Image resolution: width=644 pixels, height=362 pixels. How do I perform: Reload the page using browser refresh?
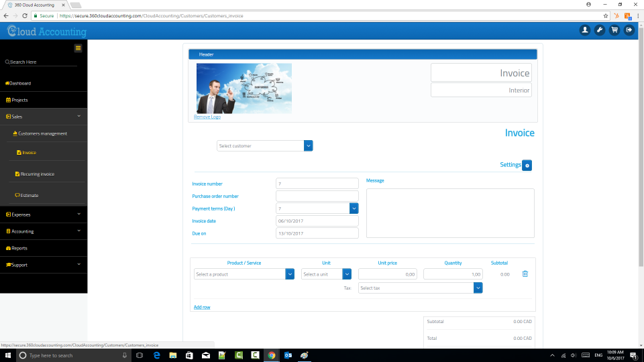coord(25,15)
